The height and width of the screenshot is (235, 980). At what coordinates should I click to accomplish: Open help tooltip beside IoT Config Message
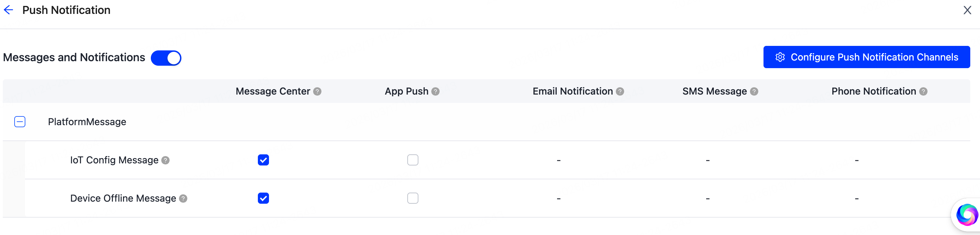click(x=165, y=161)
